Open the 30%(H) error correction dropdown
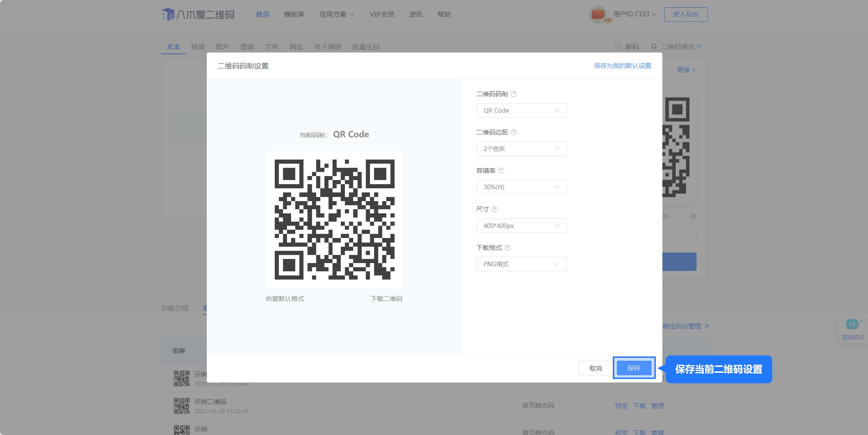 [521, 187]
